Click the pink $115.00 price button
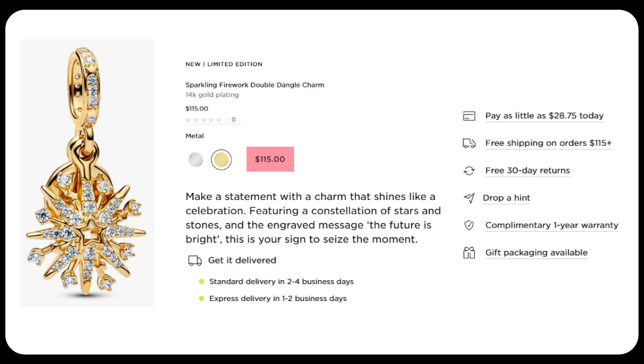 (x=270, y=159)
